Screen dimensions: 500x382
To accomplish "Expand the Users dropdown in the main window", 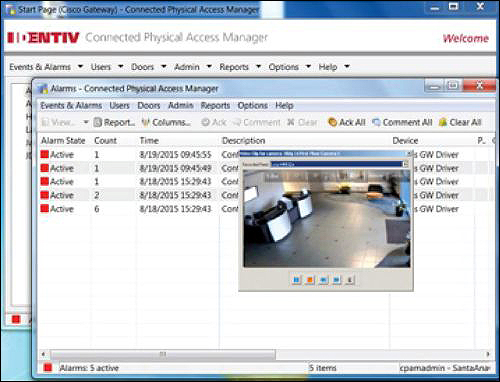I will coord(121,66).
